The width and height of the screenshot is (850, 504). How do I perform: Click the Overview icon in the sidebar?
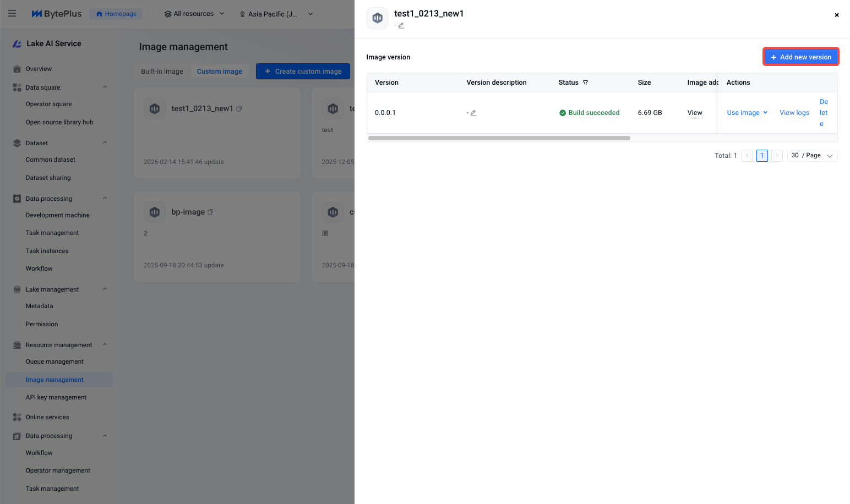pyautogui.click(x=17, y=69)
